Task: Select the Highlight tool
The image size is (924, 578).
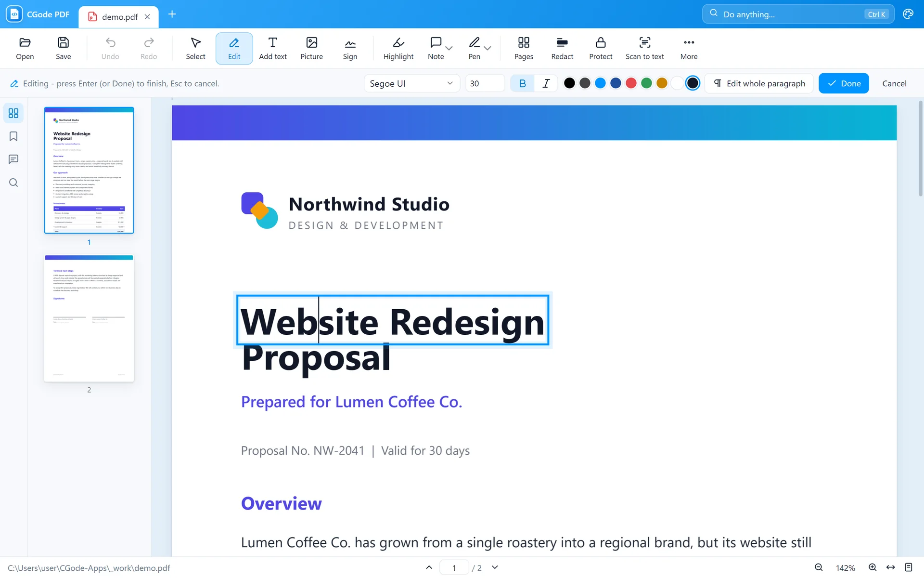Action: (x=398, y=49)
